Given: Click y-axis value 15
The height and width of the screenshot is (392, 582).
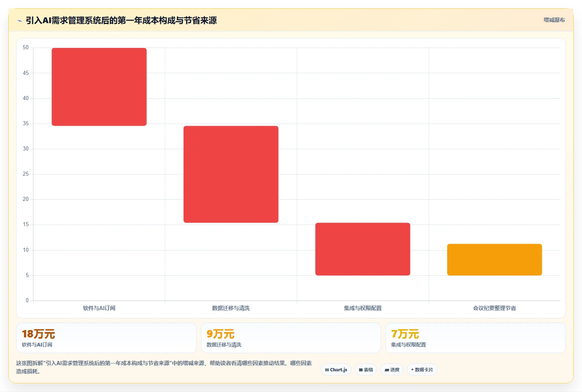Looking at the screenshot, I should tap(26, 225).
